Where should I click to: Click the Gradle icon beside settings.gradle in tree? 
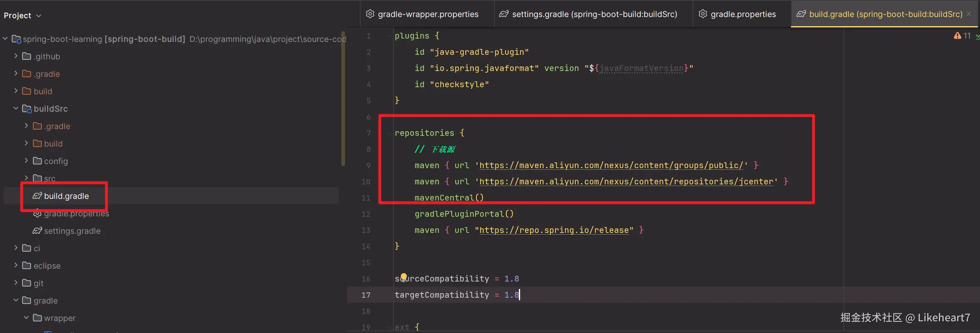(37, 231)
